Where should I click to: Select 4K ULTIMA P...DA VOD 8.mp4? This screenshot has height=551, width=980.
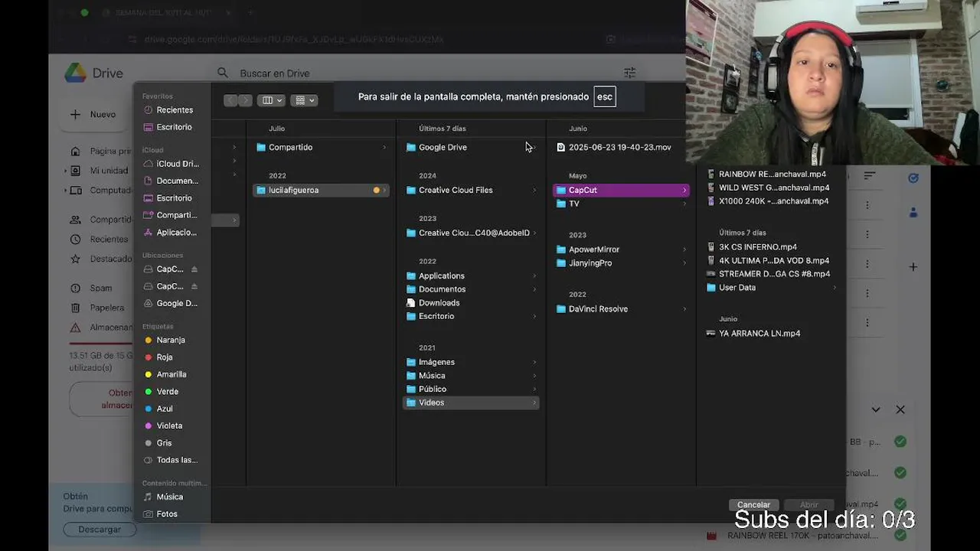[x=770, y=260]
